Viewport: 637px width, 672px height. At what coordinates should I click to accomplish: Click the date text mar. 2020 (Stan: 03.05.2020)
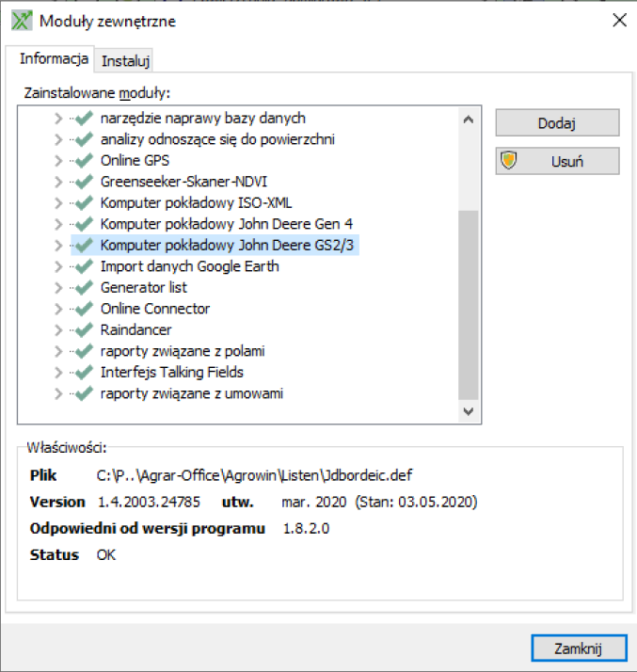tap(379, 502)
